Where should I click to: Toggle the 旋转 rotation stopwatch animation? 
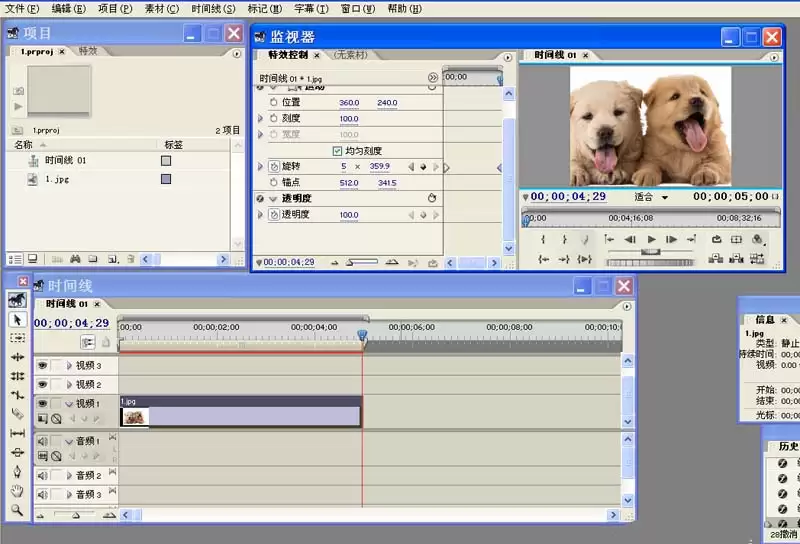tap(274, 166)
